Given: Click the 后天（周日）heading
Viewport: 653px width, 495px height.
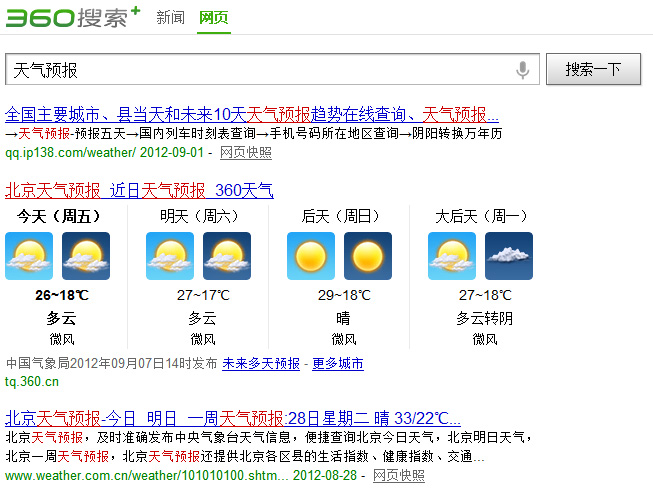Looking at the screenshot, I should tap(340, 216).
